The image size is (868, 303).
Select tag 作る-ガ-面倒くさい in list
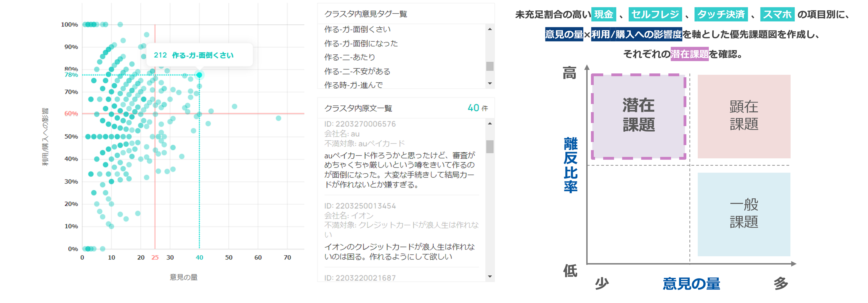pyautogui.click(x=357, y=29)
